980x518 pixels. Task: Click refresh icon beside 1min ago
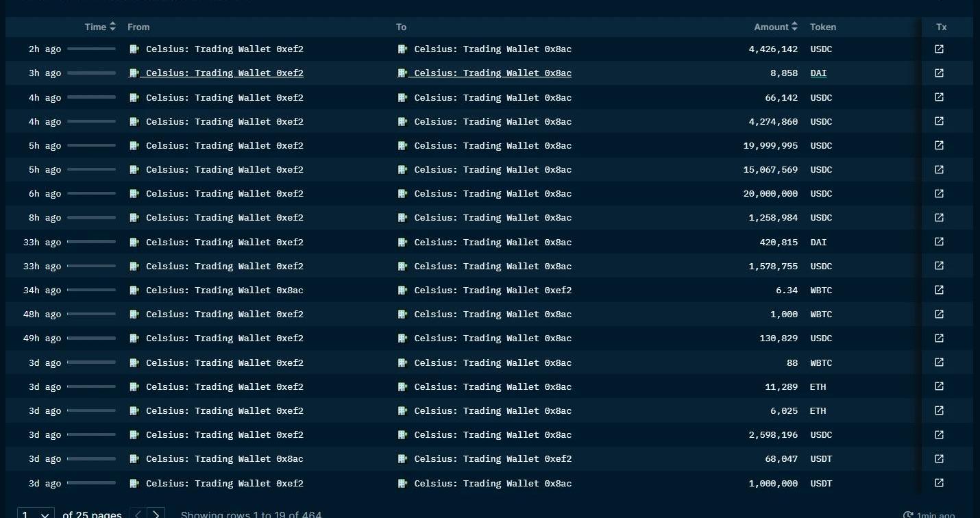pos(908,515)
